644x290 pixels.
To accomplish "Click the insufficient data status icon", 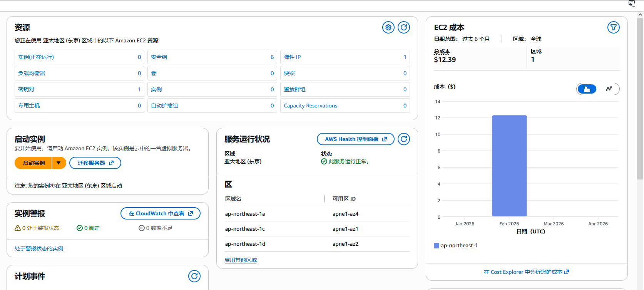I will click(x=142, y=228).
